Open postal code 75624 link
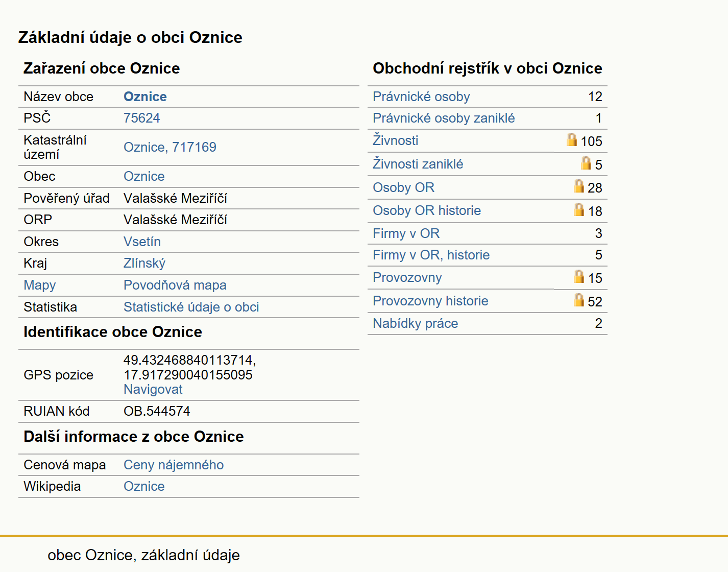Image resolution: width=728 pixels, height=572 pixels. click(x=141, y=118)
